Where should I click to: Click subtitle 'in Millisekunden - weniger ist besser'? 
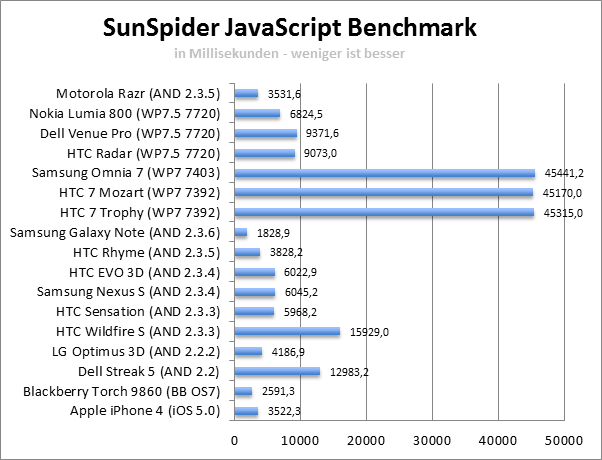point(289,53)
